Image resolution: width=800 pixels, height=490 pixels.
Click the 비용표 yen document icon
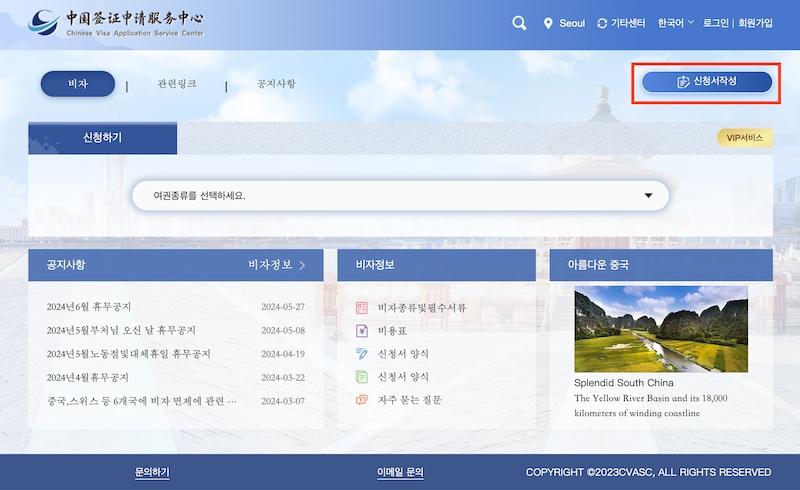(x=362, y=331)
